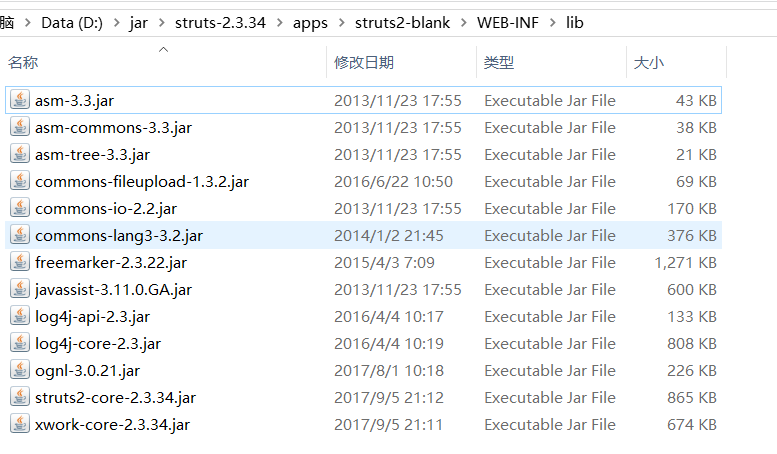Click the jar icon next to javassist-3.11.0.GA.jar

[x=20, y=289]
